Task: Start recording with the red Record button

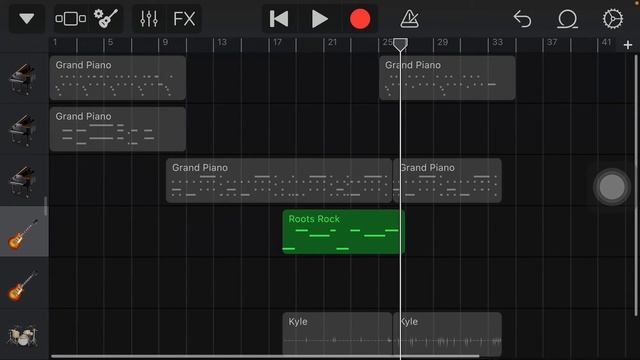Action: pos(360,19)
